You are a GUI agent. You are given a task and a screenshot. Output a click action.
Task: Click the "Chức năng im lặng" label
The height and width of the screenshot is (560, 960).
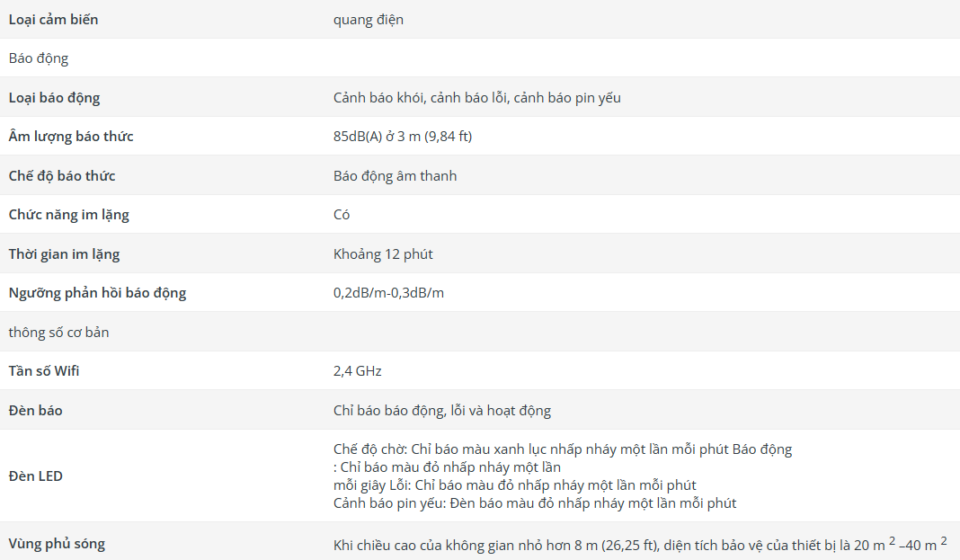[68, 215]
